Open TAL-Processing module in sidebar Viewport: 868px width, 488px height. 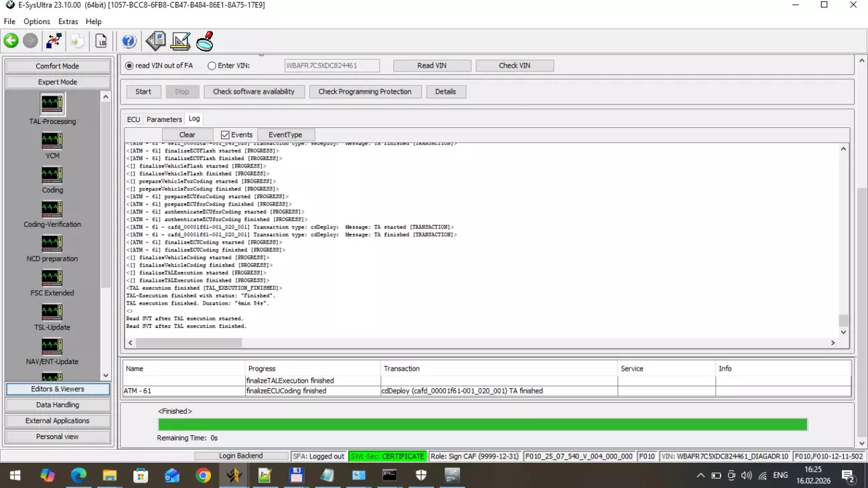pos(52,104)
